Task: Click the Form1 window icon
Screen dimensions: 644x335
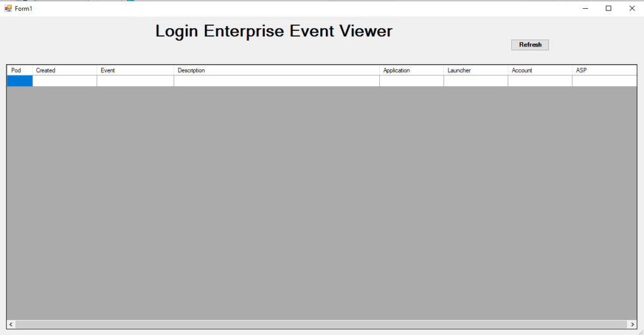Action: [8, 8]
